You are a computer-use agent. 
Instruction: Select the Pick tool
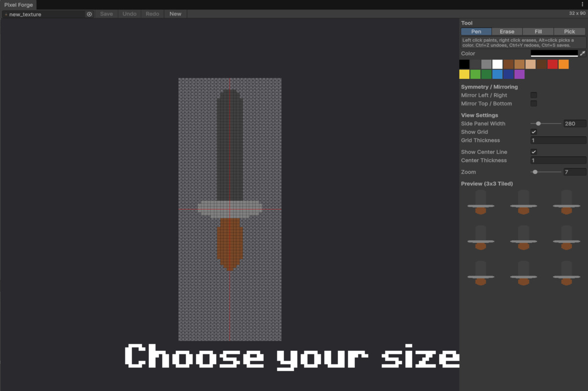[569, 31]
